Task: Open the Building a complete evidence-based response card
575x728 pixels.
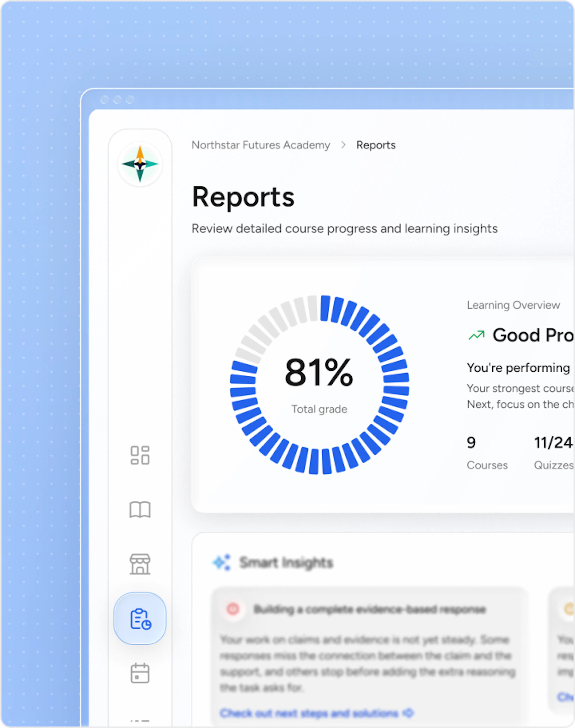Action: [370, 657]
